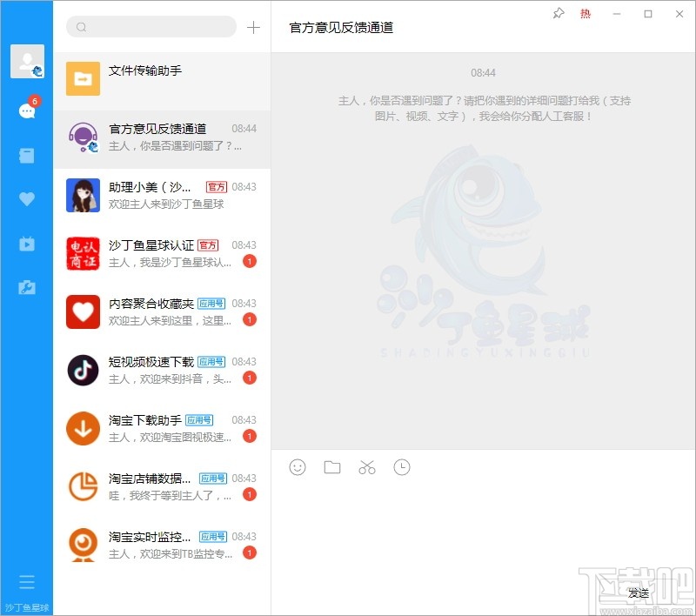Select the 助理小美 chat entry
The height and width of the screenshot is (616, 696).
(x=162, y=197)
